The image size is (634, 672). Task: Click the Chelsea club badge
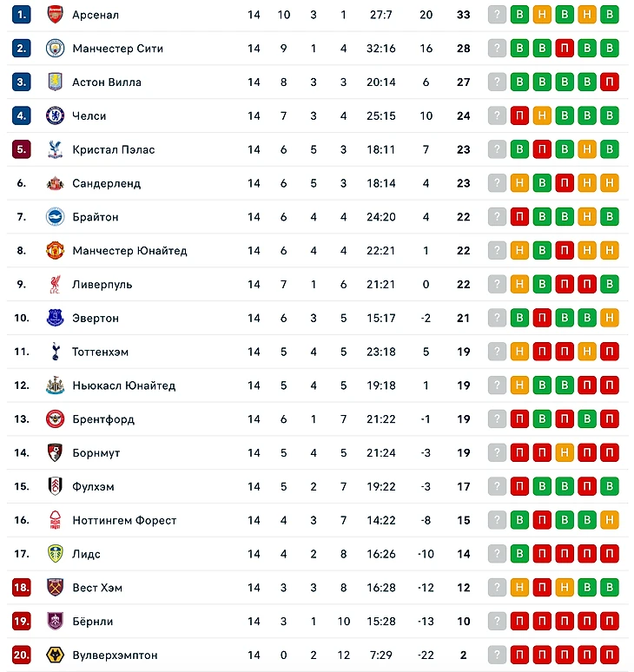[x=55, y=115]
